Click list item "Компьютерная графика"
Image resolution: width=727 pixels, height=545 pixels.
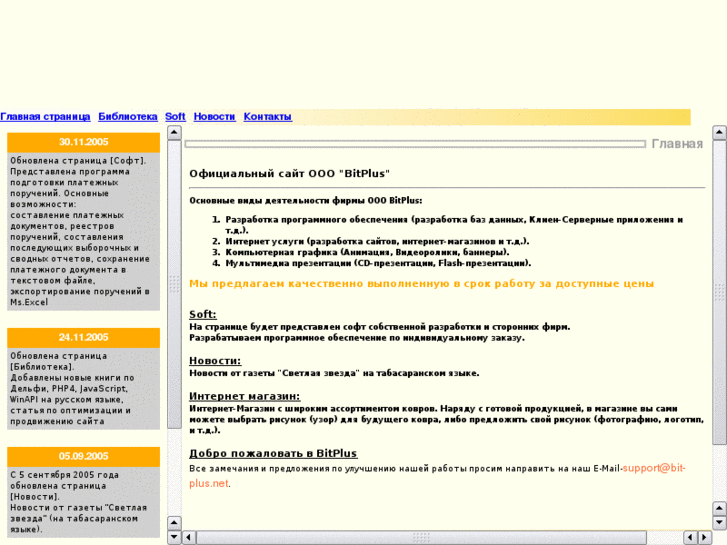tap(367, 252)
